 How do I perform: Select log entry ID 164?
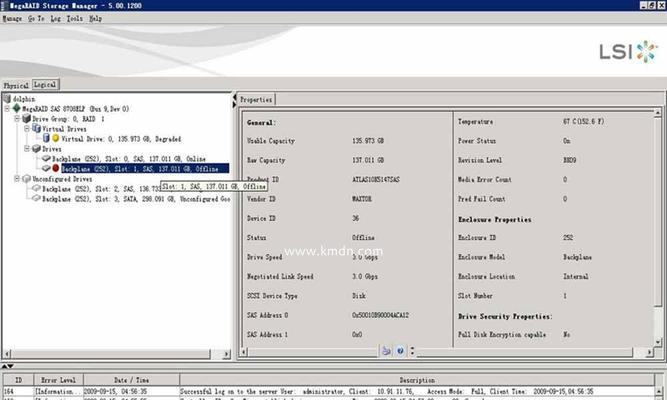click(328, 391)
